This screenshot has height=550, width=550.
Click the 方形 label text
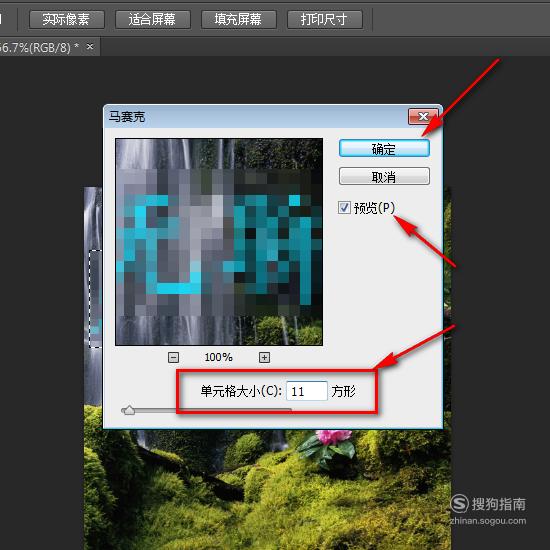tap(343, 391)
